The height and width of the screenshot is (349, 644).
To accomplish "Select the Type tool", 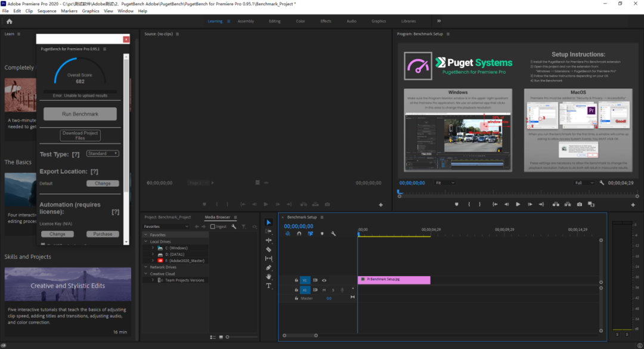I will pyautogui.click(x=268, y=286).
